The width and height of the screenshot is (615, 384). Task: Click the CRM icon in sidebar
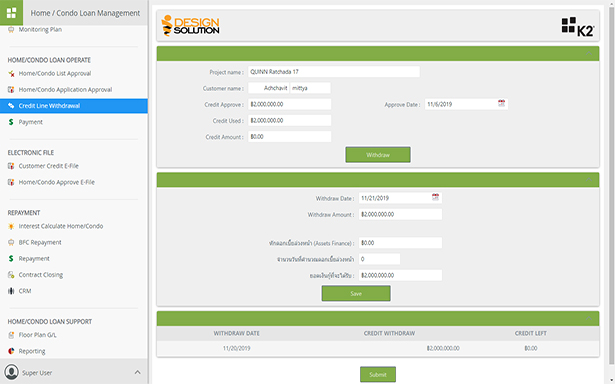coord(11,291)
